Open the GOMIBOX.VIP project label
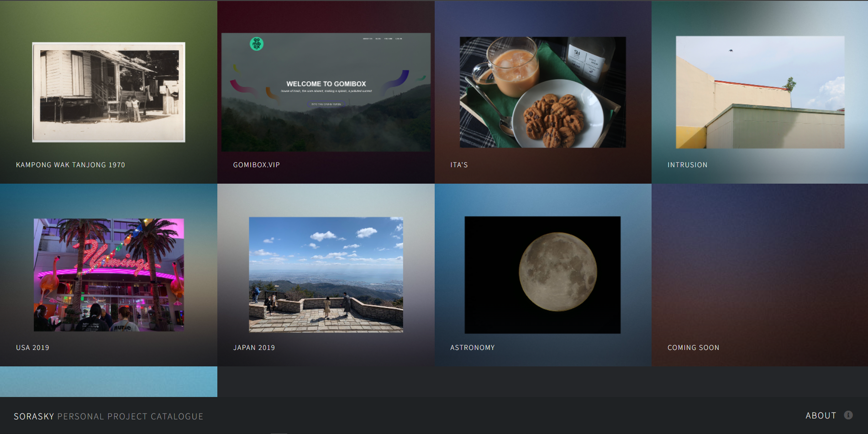Image resolution: width=868 pixels, height=434 pixels. [x=256, y=165]
